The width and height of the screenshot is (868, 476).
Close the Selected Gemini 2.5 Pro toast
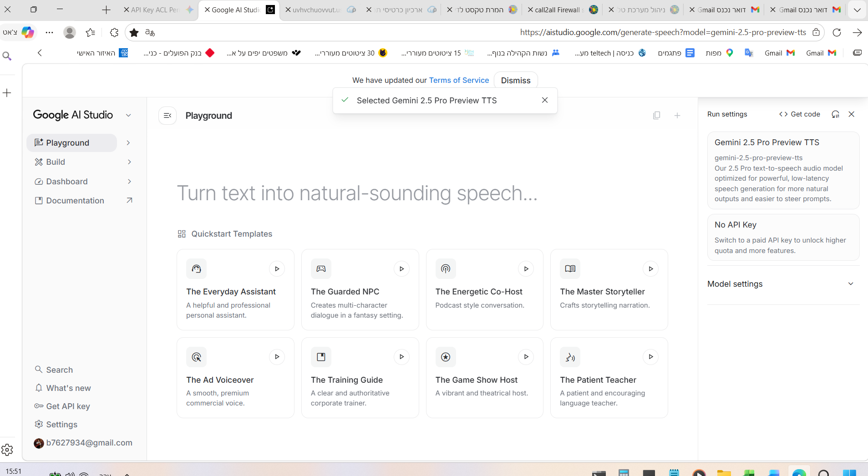(545, 100)
